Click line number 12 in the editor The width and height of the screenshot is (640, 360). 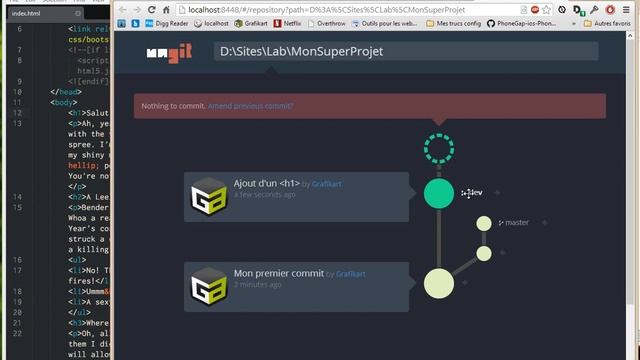click(x=17, y=113)
